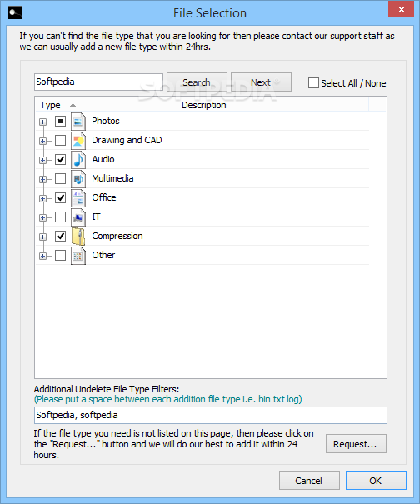Close the File Selection dialog
Viewport: 420px width, 504px height.
[401, 9]
